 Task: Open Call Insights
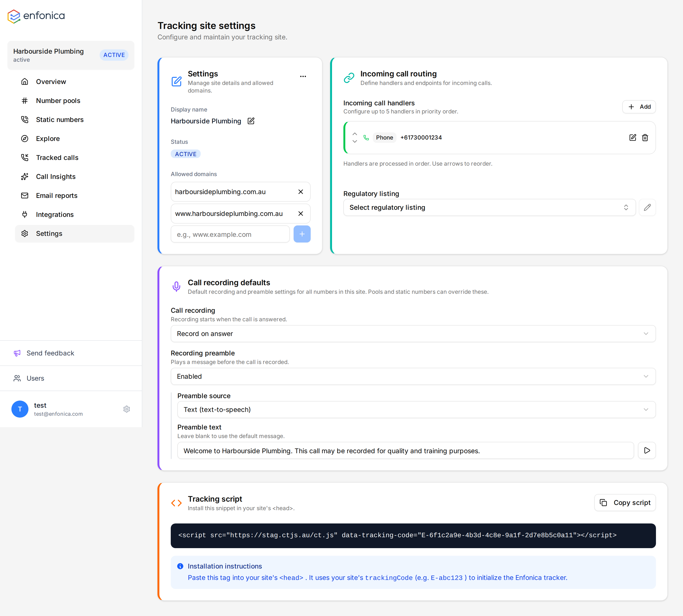point(74,176)
